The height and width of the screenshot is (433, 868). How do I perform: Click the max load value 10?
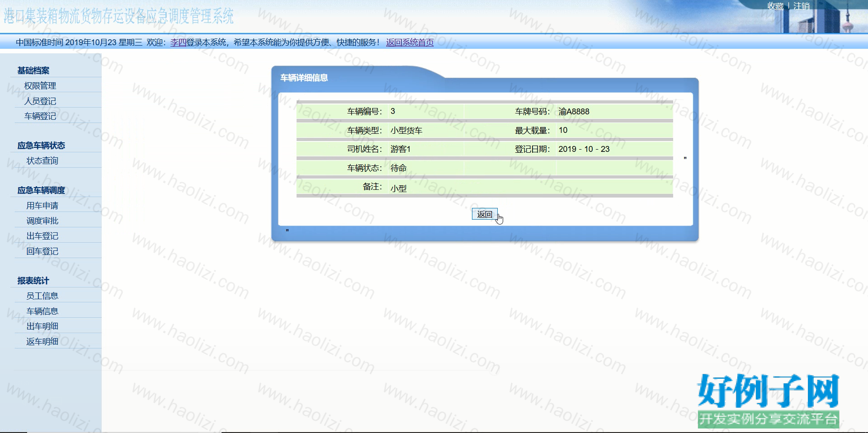tap(563, 130)
